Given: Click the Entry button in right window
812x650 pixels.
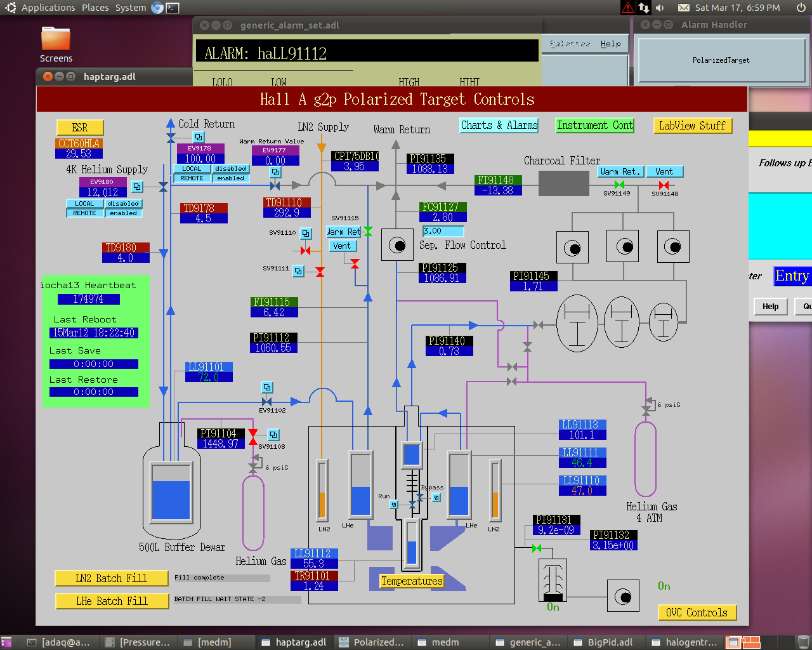Looking at the screenshot, I should pyautogui.click(x=792, y=275).
